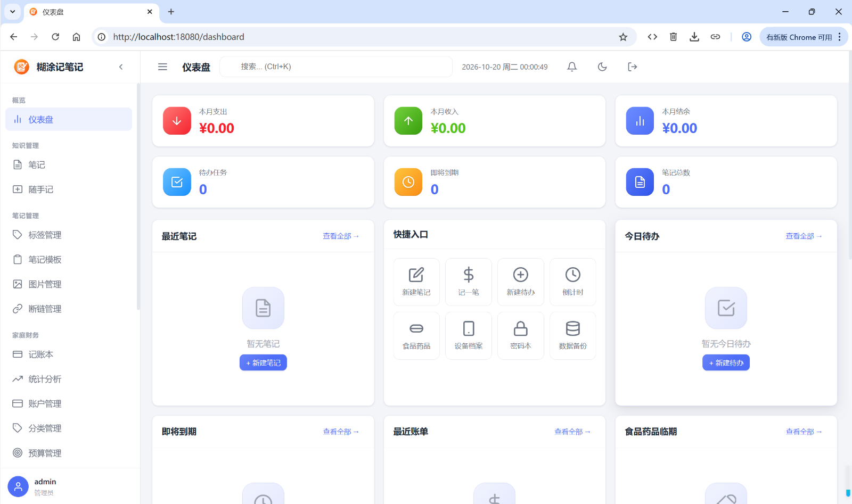
Task: Open 笔记模板 sidebar item
Action: click(69, 260)
